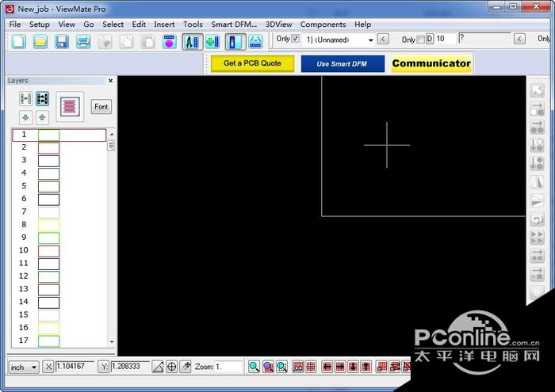Open the Edit menu
The width and height of the screenshot is (555, 392).
(139, 25)
